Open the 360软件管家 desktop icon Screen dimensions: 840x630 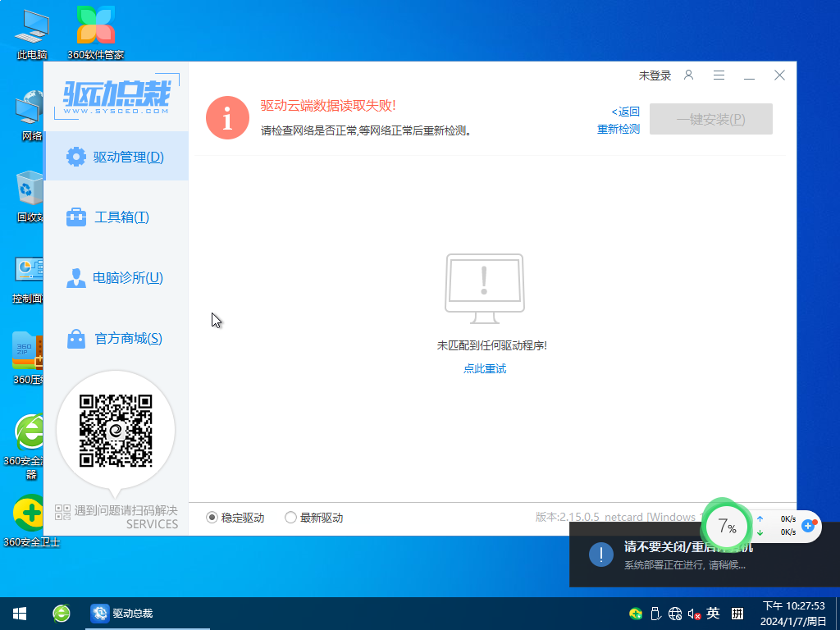(x=96, y=33)
